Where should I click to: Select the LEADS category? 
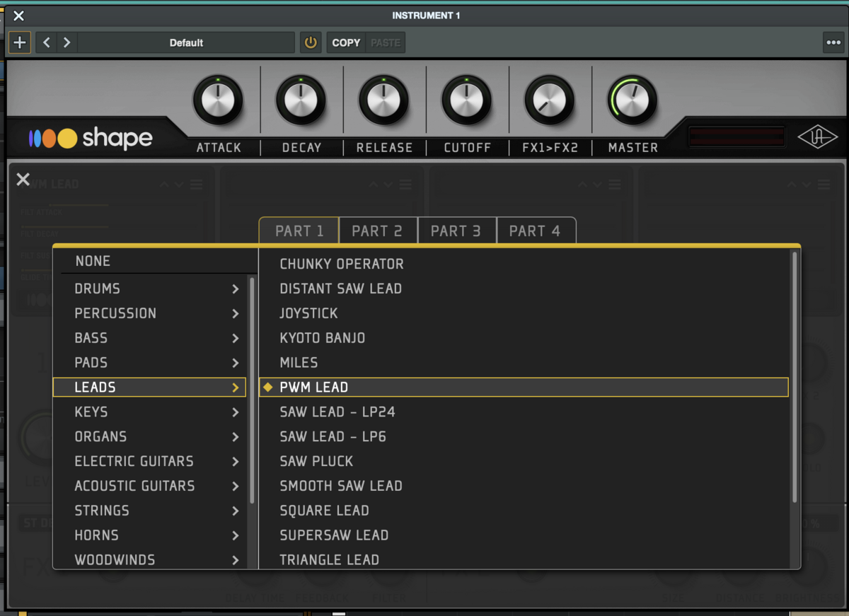[150, 387]
